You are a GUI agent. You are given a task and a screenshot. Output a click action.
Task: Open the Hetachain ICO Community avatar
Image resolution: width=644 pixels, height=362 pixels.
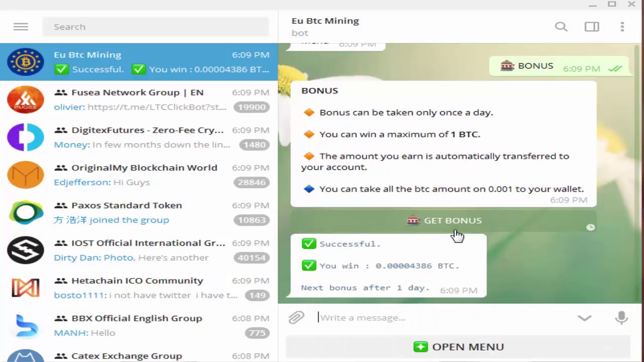[26, 288]
